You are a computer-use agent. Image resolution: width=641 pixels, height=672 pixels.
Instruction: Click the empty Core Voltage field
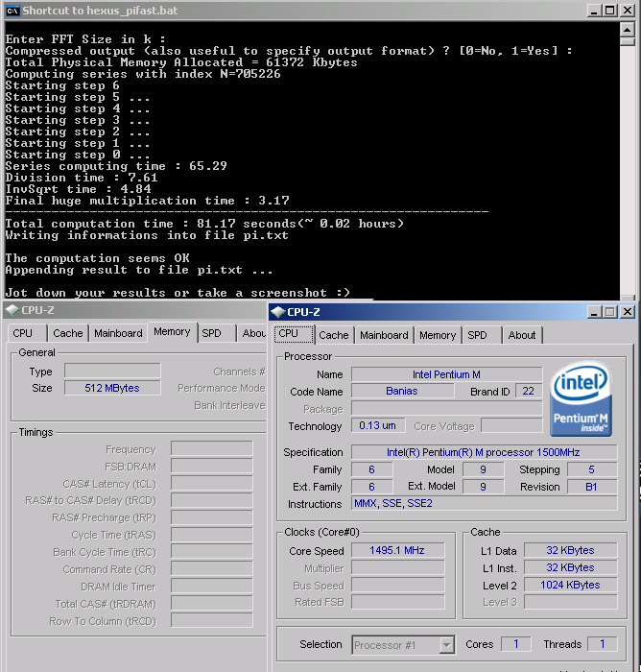point(511,425)
